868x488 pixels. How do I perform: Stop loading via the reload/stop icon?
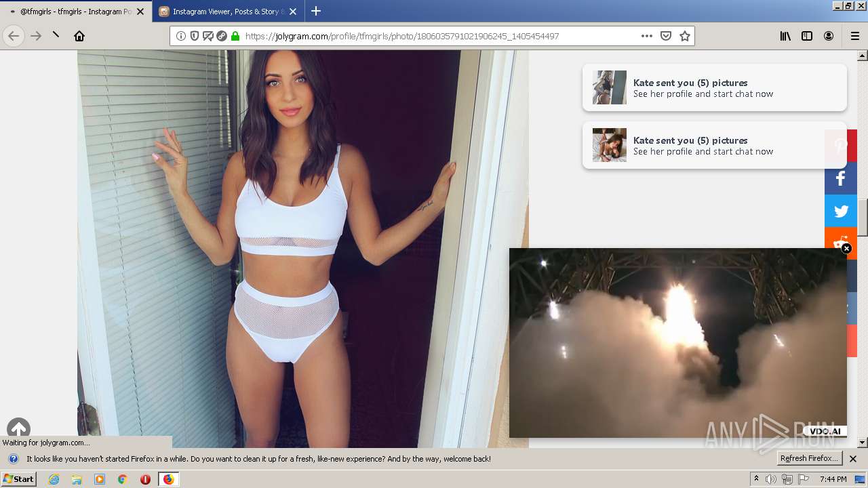click(56, 36)
